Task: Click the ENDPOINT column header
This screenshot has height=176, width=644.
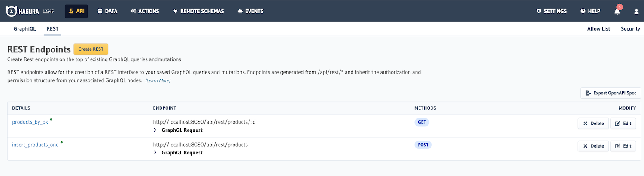Action: click(x=164, y=108)
